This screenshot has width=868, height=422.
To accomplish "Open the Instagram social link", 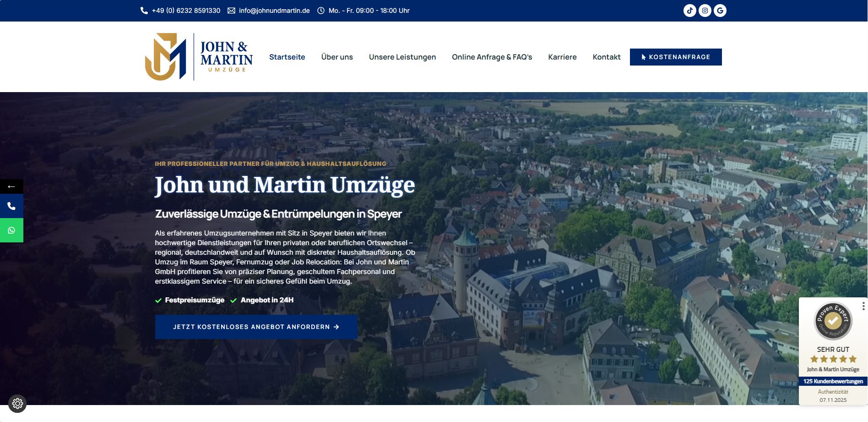I will (705, 11).
